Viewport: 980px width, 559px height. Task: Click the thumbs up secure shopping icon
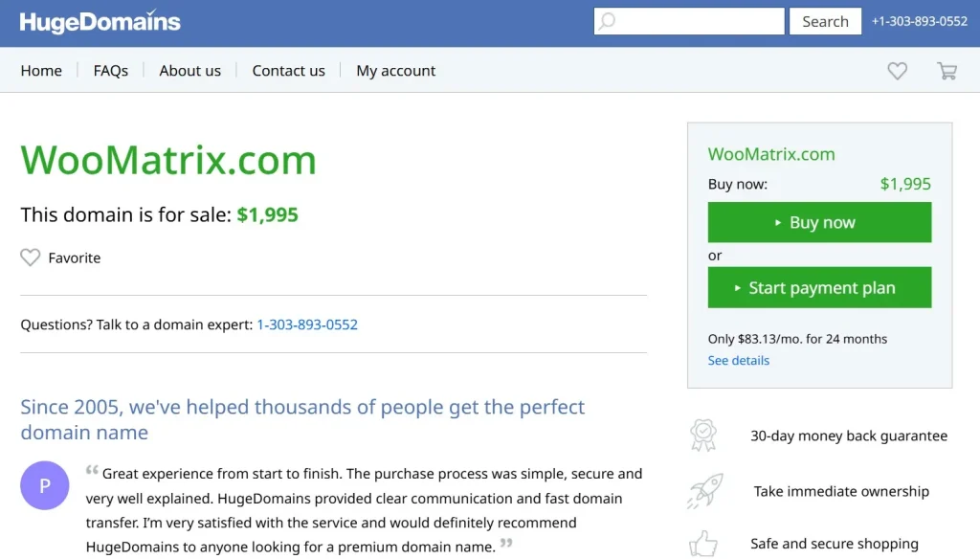point(703,544)
